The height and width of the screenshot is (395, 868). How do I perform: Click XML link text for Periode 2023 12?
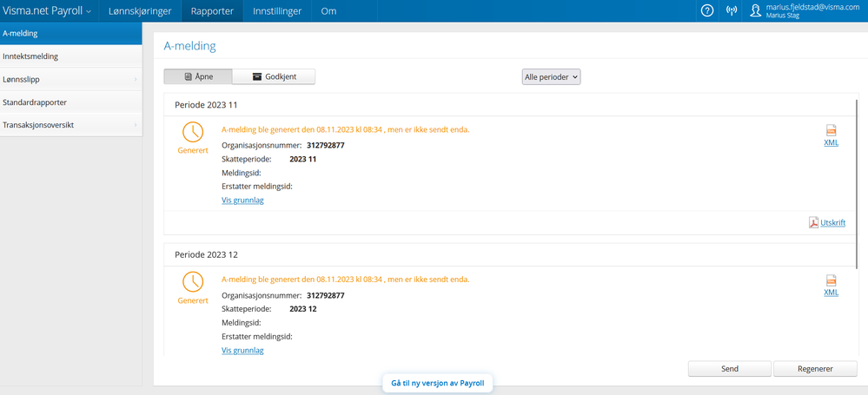(x=831, y=293)
